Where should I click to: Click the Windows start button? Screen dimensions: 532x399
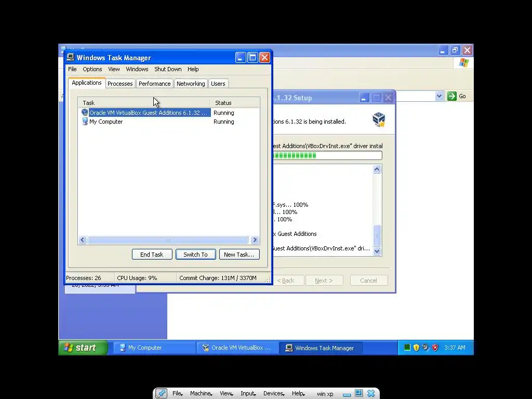[x=83, y=348]
